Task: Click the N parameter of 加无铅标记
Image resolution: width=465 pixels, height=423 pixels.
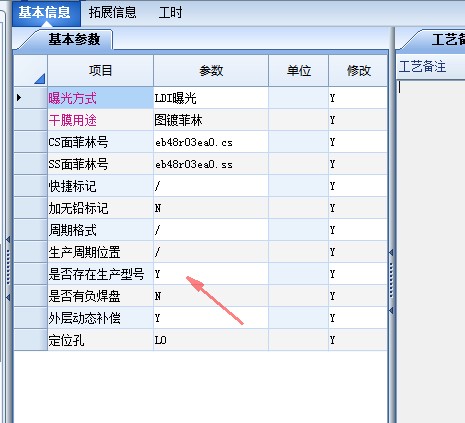Action: point(211,208)
